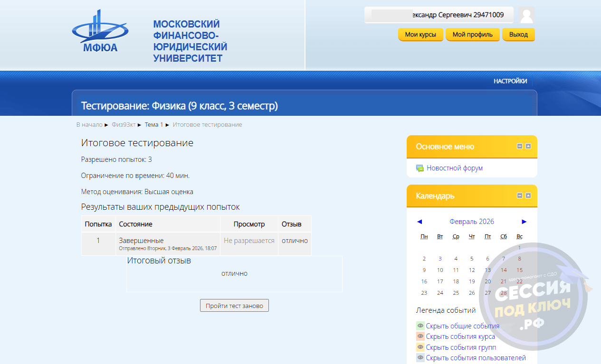Click the MFUA university logo
The height and width of the screenshot is (364, 601).
99,32
